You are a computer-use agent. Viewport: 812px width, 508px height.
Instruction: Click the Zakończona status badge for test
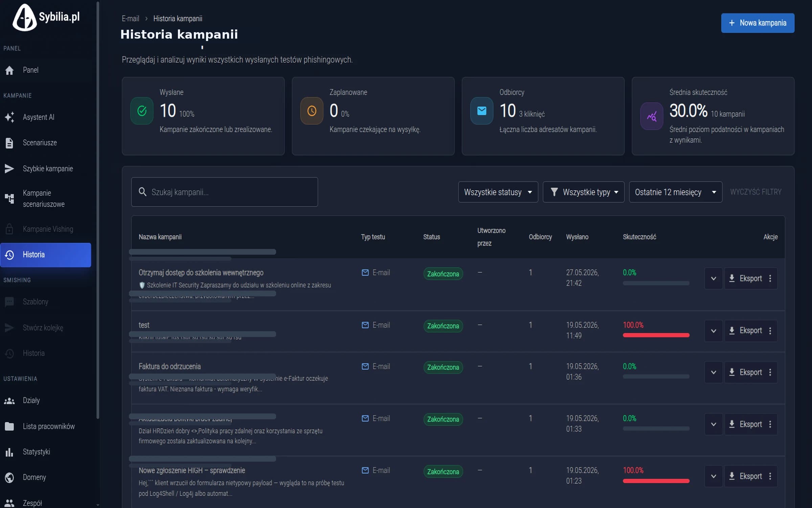(x=443, y=326)
